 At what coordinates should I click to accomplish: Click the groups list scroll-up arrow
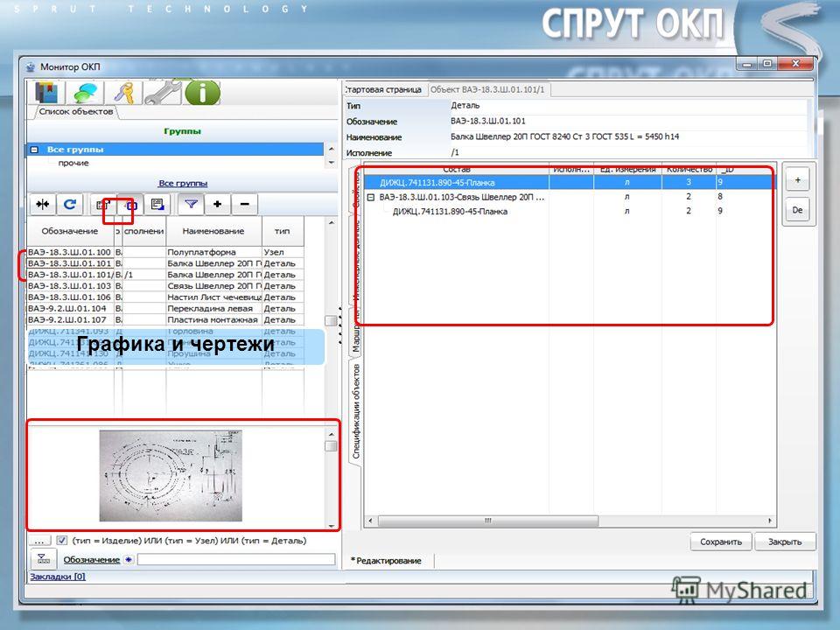pyautogui.click(x=331, y=149)
